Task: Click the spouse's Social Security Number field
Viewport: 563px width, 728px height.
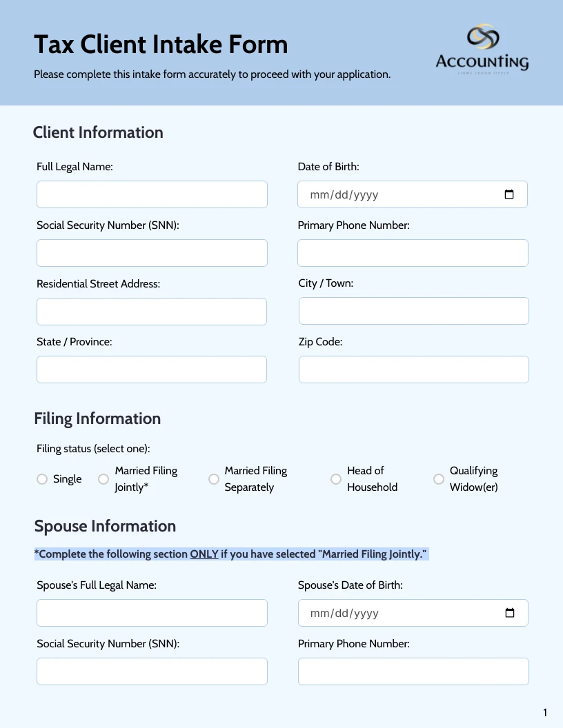Action: [x=152, y=671]
